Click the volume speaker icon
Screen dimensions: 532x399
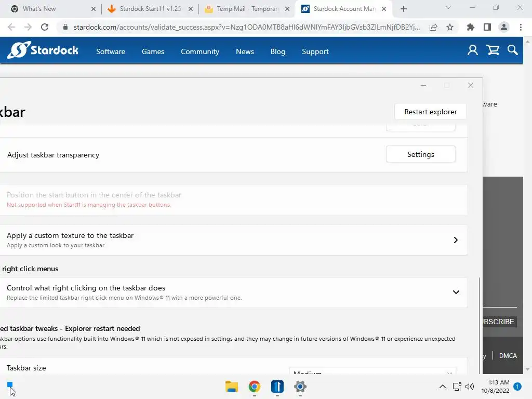pos(470,387)
